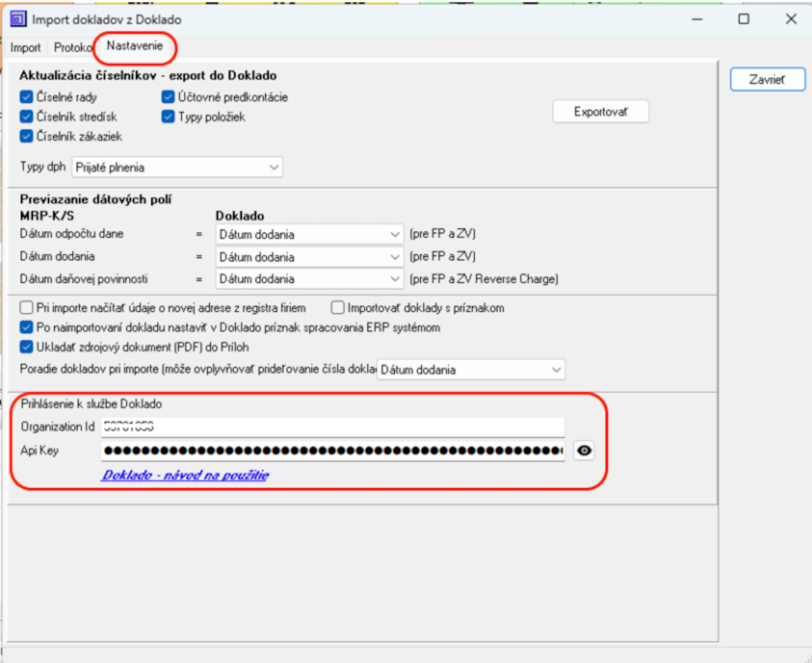Click the (pre FP a ZV Reverse Charge) note
The width and height of the screenshot is (812, 663).
click(484, 279)
